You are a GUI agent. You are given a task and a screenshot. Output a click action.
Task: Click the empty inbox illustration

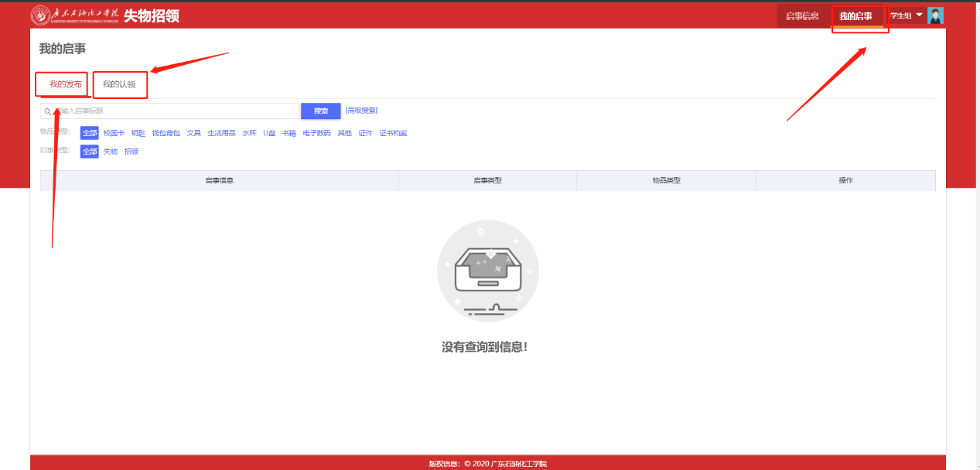tap(488, 271)
